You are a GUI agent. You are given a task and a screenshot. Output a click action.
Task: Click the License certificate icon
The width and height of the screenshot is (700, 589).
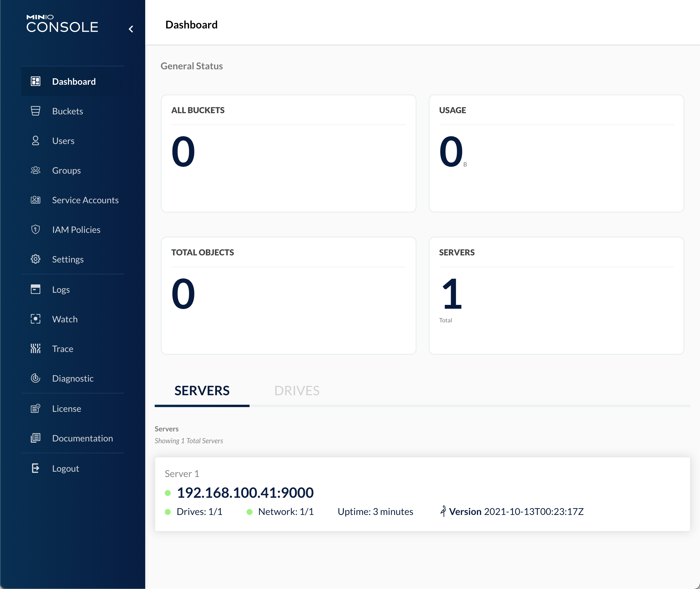pyautogui.click(x=35, y=408)
